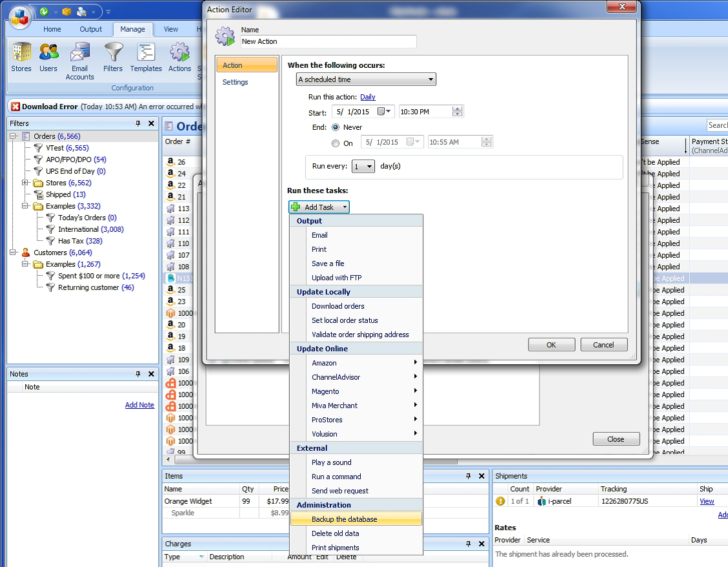Click the i-parcel provider icon

541,501
